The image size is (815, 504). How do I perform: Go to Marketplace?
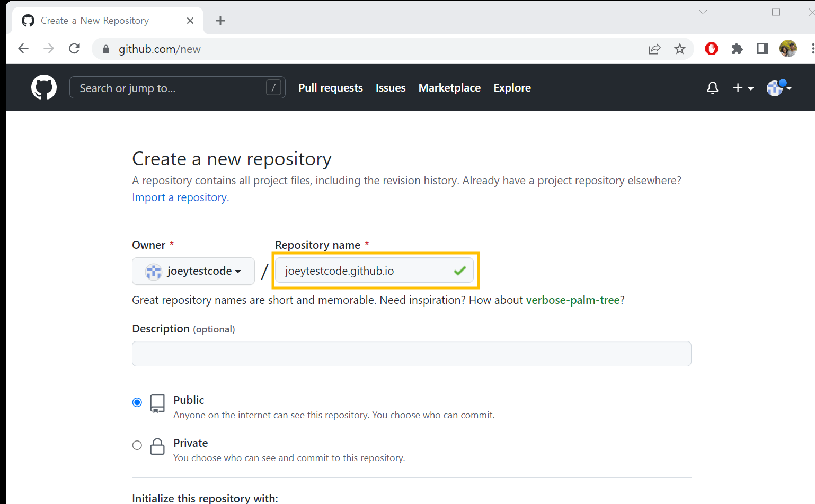(x=449, y=88)
